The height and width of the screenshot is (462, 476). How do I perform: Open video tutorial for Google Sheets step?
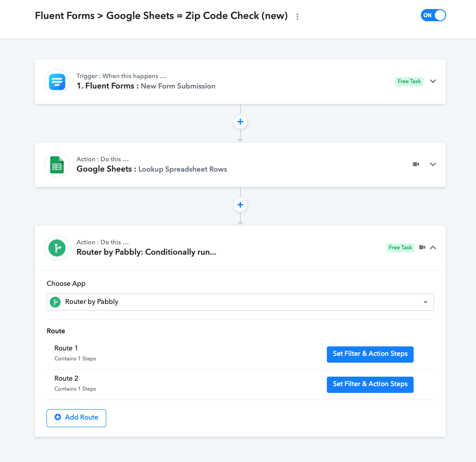click(x=416, y=164)
